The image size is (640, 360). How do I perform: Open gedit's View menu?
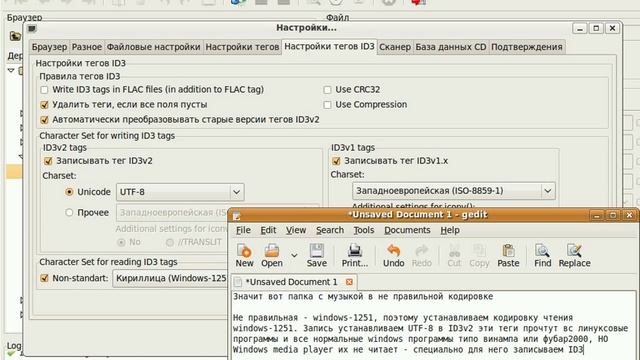click(296, 230)
